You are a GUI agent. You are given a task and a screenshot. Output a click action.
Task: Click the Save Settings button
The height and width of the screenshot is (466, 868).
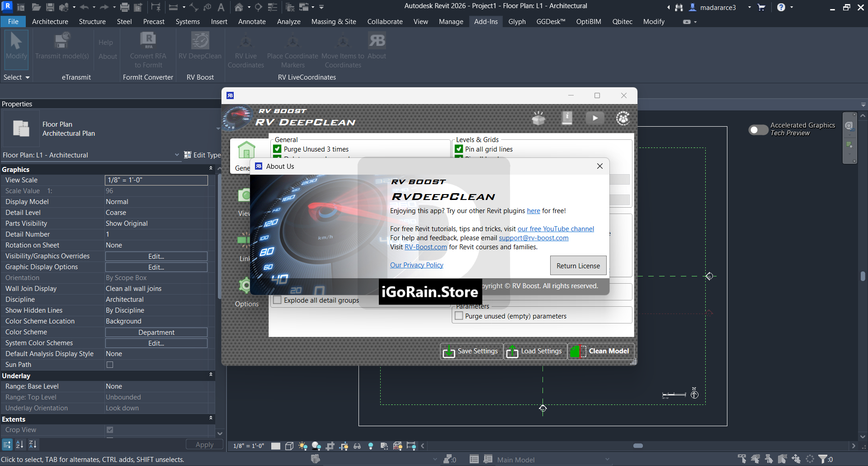472,351
